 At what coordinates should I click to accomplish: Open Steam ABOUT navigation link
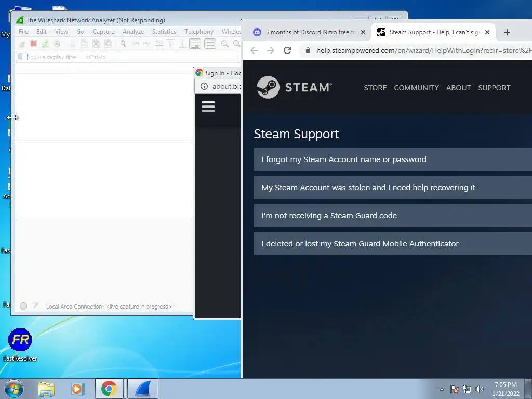pos(458,88)
